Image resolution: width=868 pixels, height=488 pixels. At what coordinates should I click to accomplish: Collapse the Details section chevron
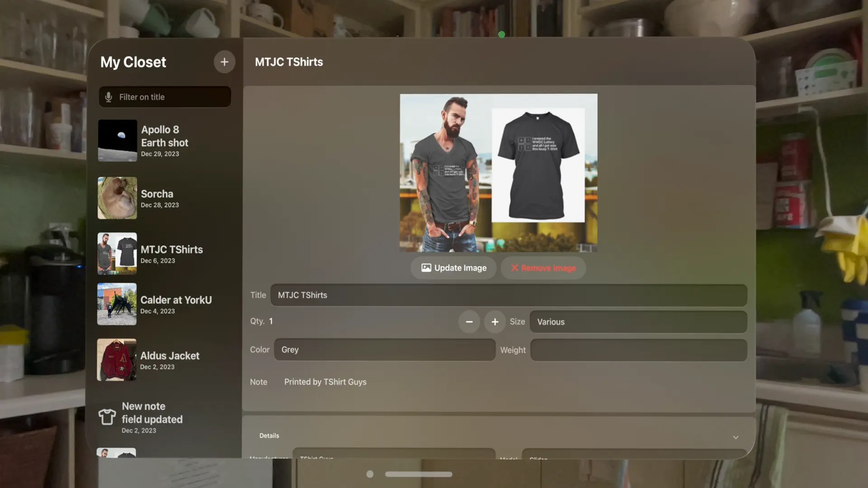(736, 437)
